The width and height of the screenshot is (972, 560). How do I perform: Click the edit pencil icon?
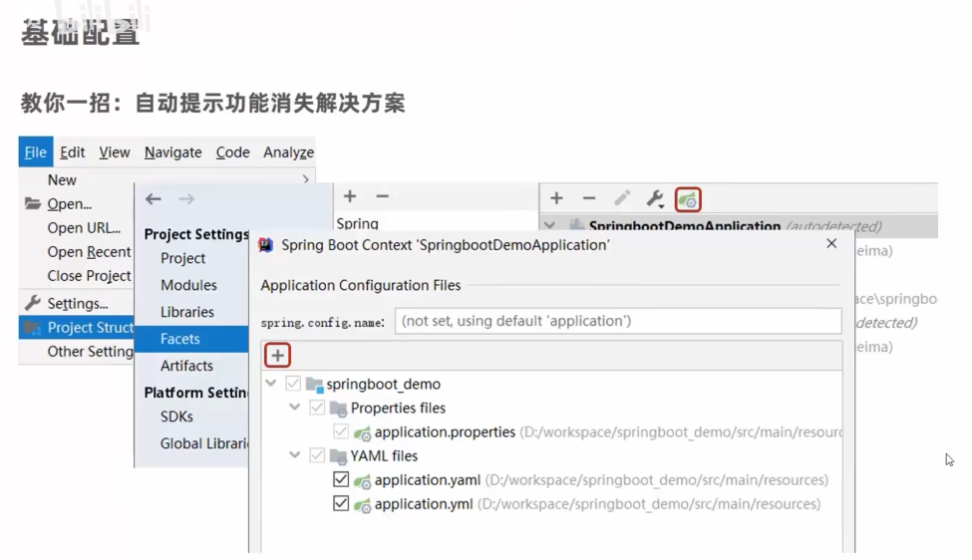(x=622, y=198)
